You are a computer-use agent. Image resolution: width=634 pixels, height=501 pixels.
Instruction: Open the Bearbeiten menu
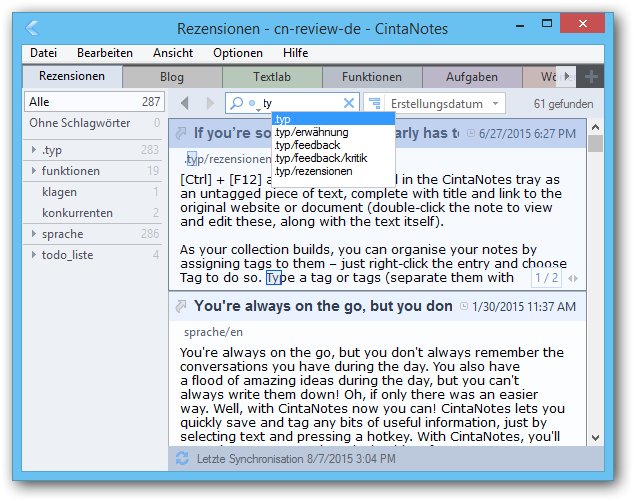pyautogui.click(x=105, y=53)
